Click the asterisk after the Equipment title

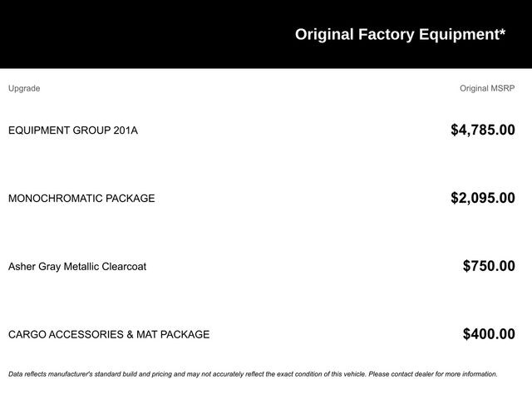pos(502,33)
